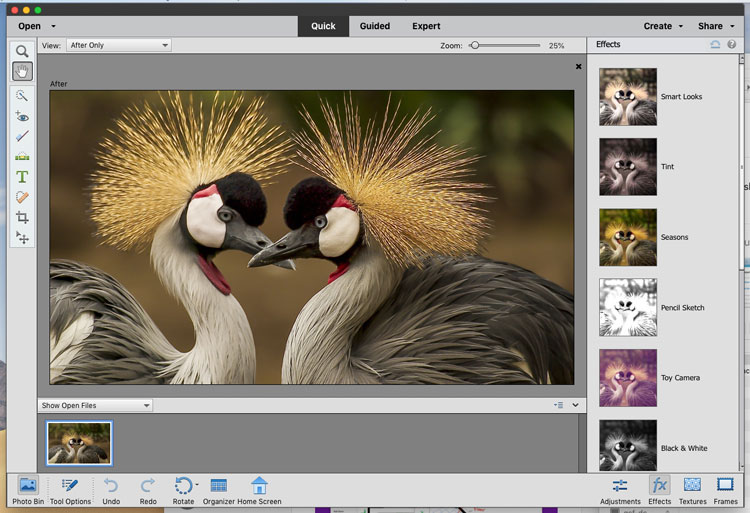Click the Open button
Screen dimensions: 750x513
29,26
